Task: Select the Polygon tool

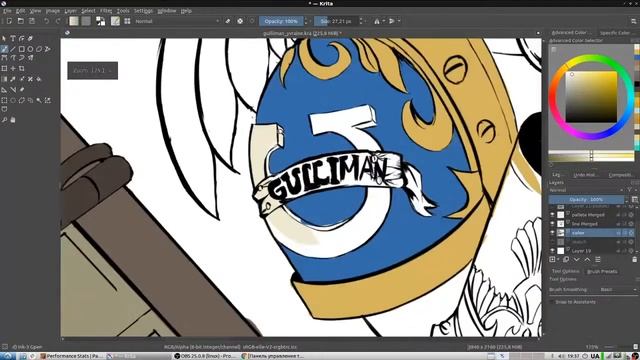Action: click(x=39, y=49)
